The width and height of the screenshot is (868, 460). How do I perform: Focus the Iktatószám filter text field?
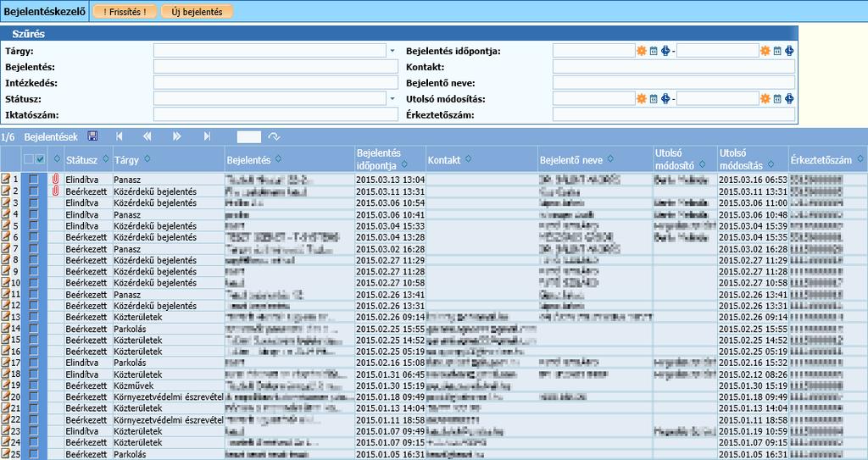[275, 115]
